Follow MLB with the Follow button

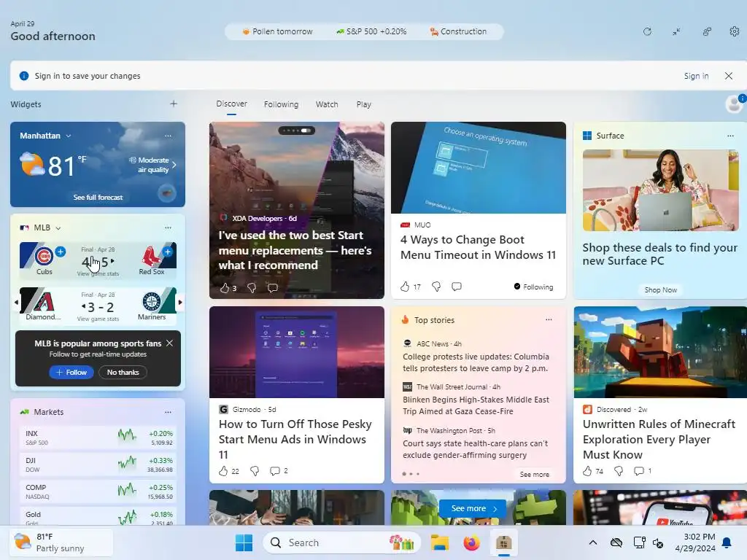71,373
